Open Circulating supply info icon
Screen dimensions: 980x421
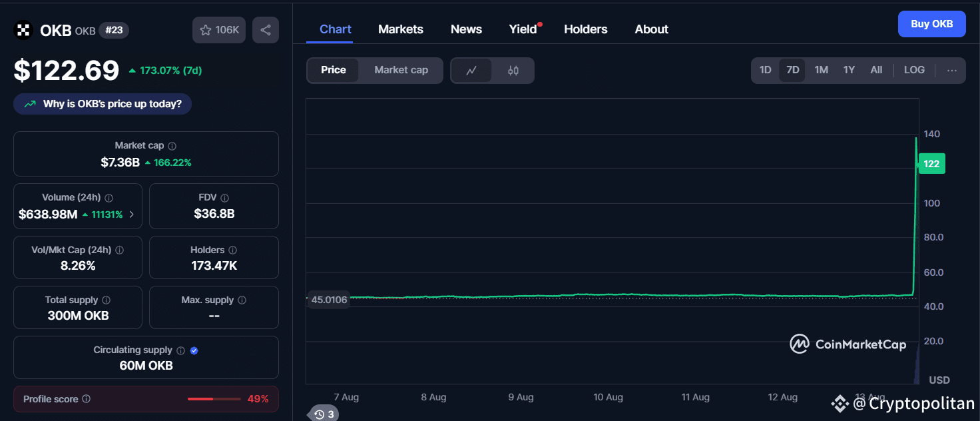(180, 350)
